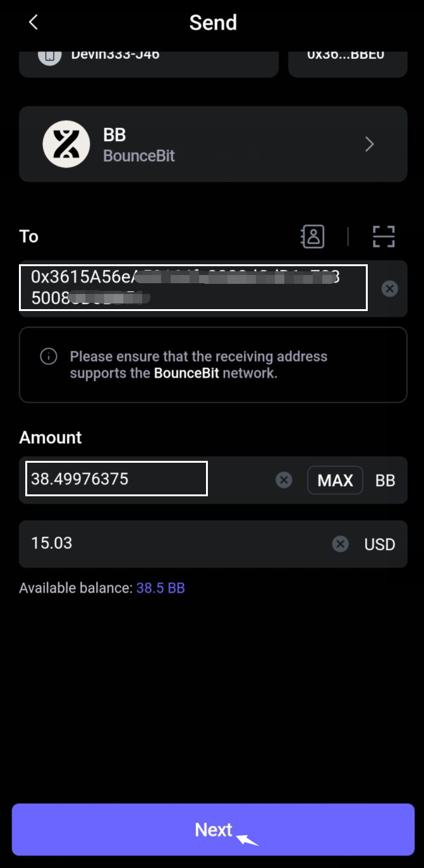Viewport: 424px width, 868px height.
Task: Tap the info icon in network notice
Action: click(49, 357)
